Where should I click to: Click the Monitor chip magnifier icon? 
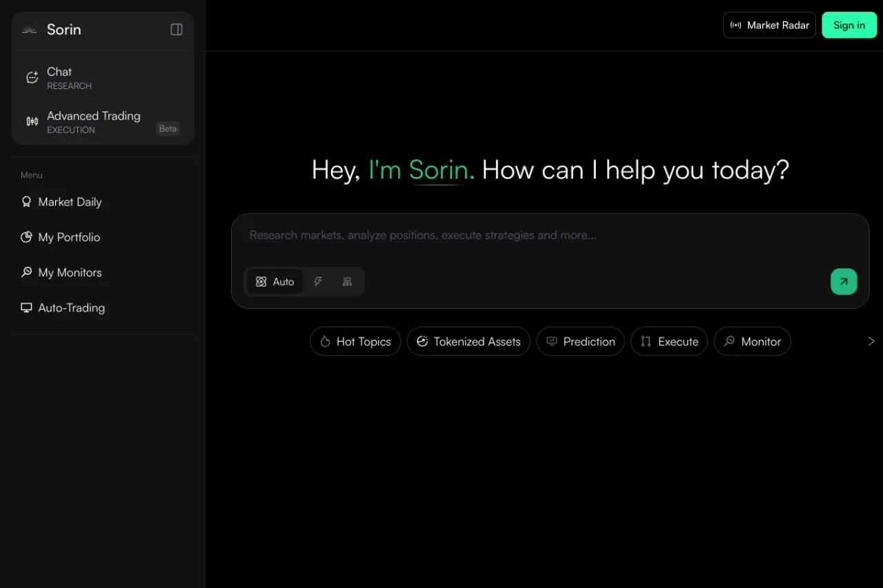[729, 341]
